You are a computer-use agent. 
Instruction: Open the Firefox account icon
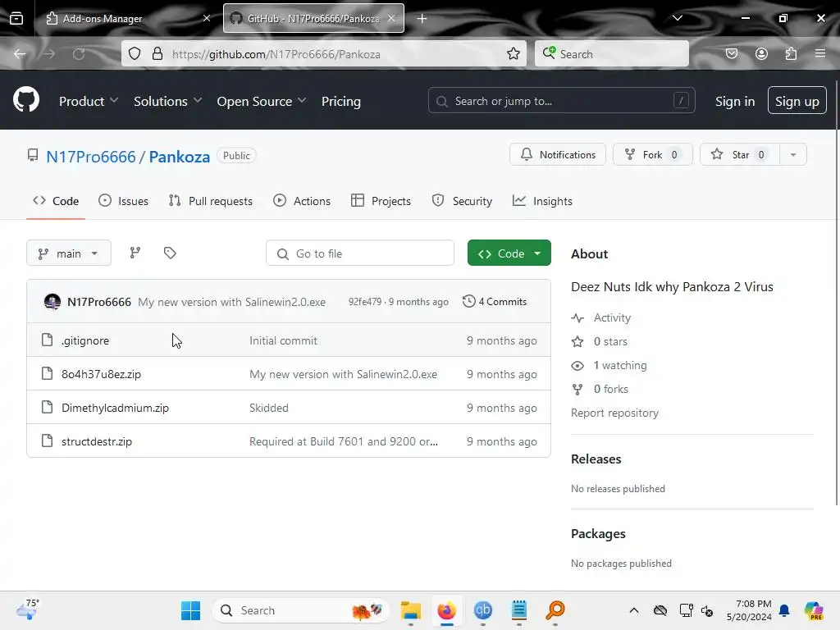click(761, 53)
